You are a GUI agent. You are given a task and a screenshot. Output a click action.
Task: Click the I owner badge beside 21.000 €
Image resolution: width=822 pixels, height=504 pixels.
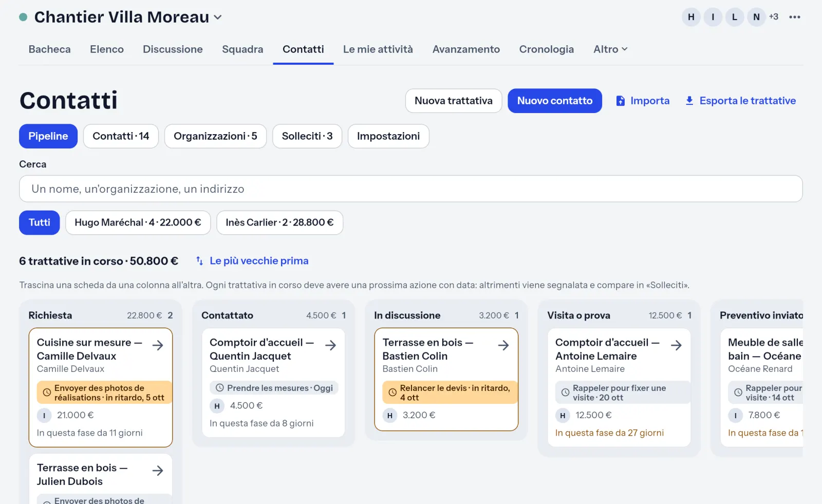click(44, 415)
